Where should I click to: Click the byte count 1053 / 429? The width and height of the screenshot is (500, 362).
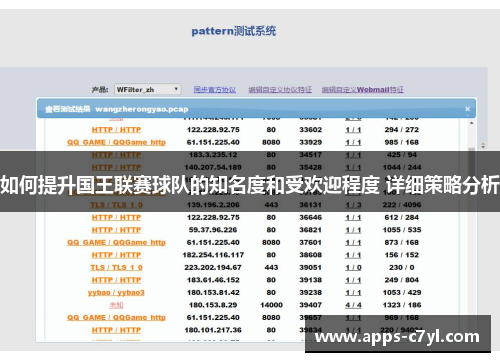(402, 293)
